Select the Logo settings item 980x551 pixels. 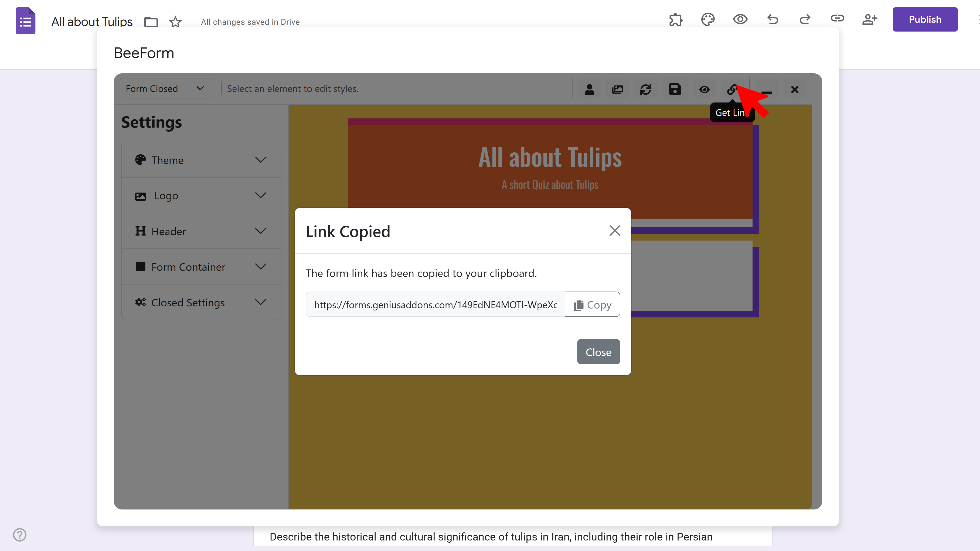(x=201, y=195)
